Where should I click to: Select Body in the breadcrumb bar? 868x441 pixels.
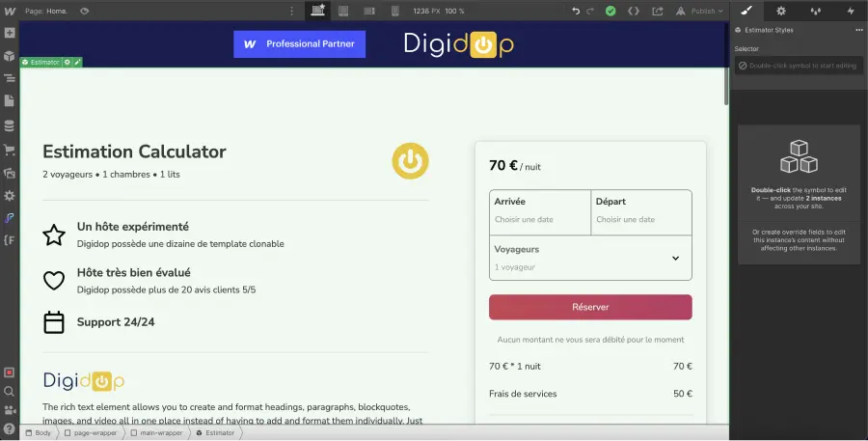coord(39,432)
